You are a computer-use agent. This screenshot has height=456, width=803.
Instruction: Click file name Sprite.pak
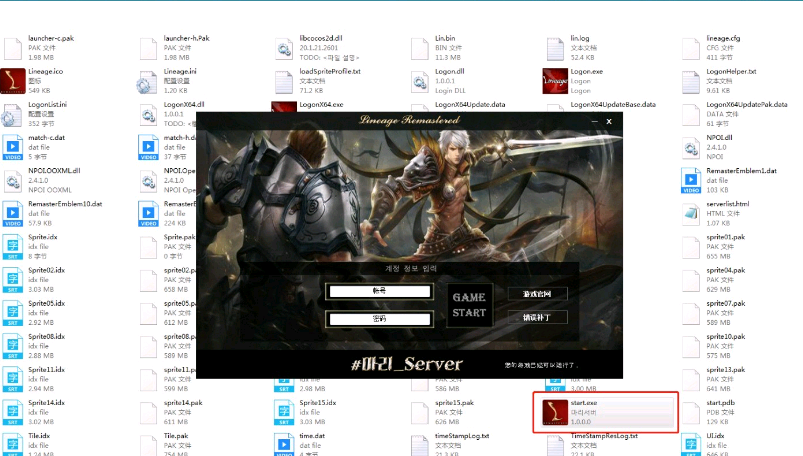179,237
